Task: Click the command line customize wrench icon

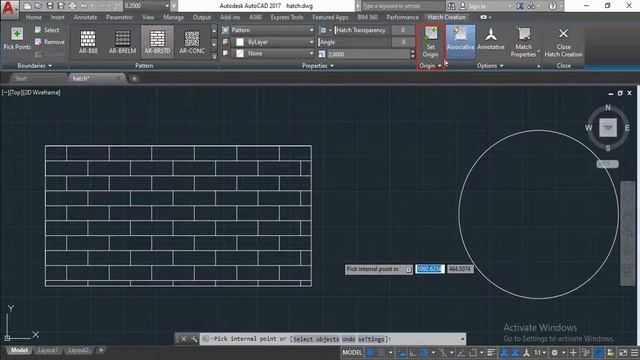Action: point(194,339)
